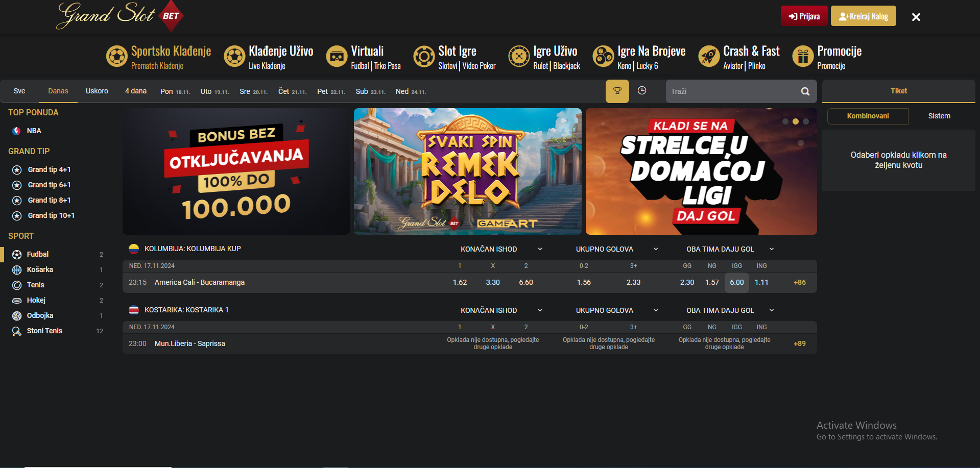Click the Prijava login button

(x=804, y=16)
